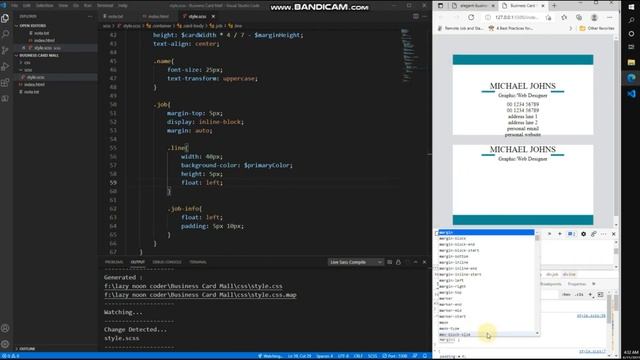Screen dimensions: 640x360
Task: Open Source Control view in VS Code
Action: tap(5, 51)
